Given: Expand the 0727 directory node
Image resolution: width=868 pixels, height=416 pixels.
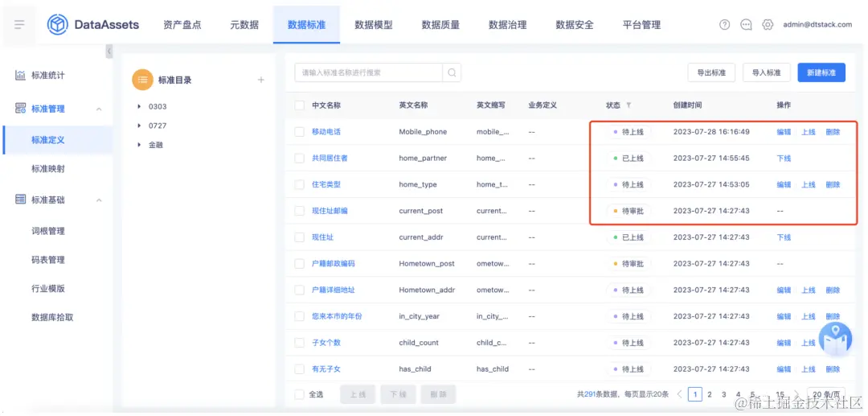Looking at the screenshot, I should tap(139, 126).
